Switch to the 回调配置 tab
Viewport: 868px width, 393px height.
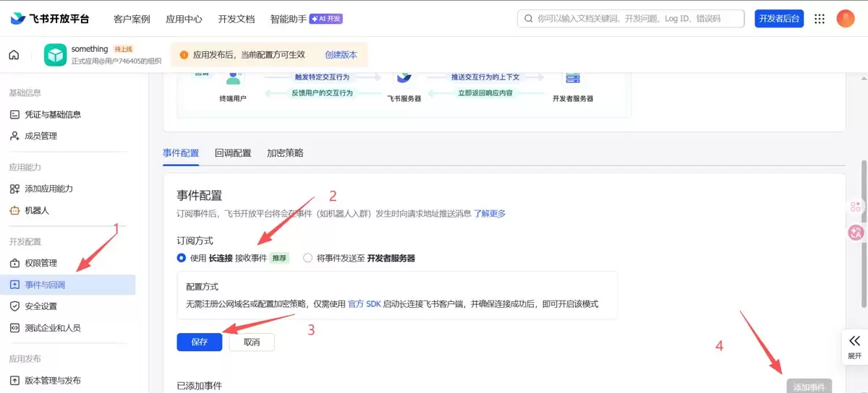(x=233, y=153)
